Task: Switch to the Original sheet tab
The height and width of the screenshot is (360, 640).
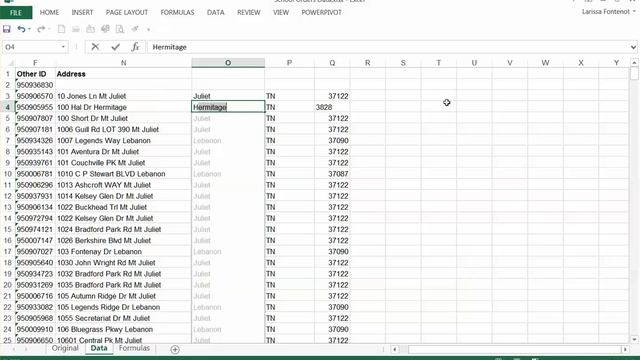Action: [x=65, y=348]
